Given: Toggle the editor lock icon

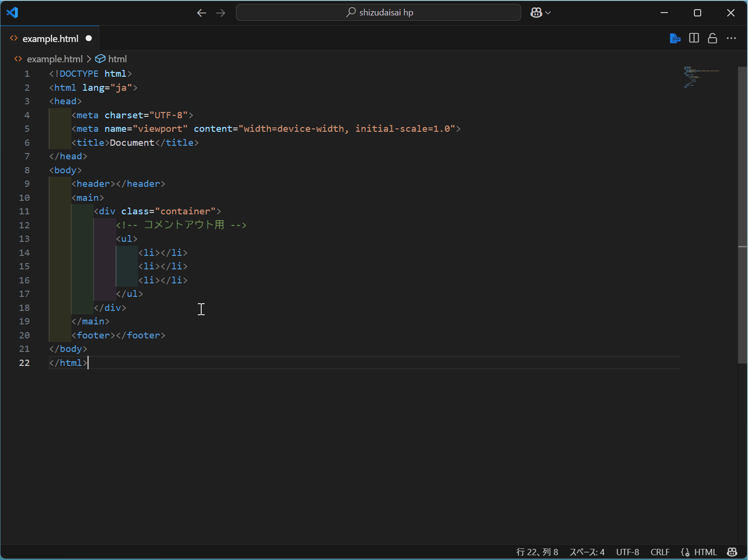Looking at the screenshot, I should (x=712, y=38).
